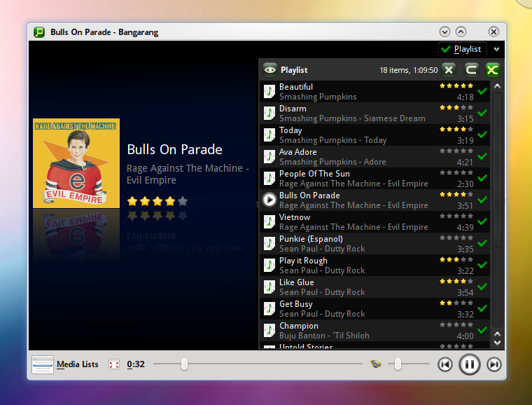Toggle shuffle mode green icon
532x405 pixels.
[x=493, y=70]
